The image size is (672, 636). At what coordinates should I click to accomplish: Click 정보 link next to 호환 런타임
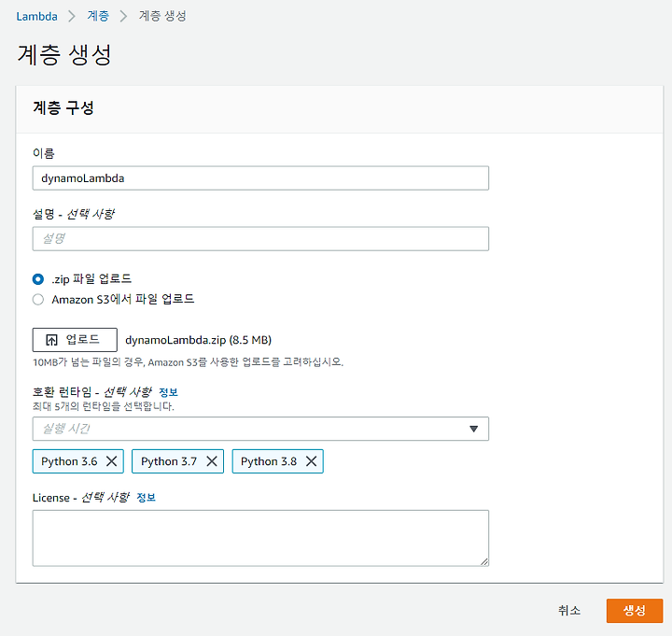[168, 392]
